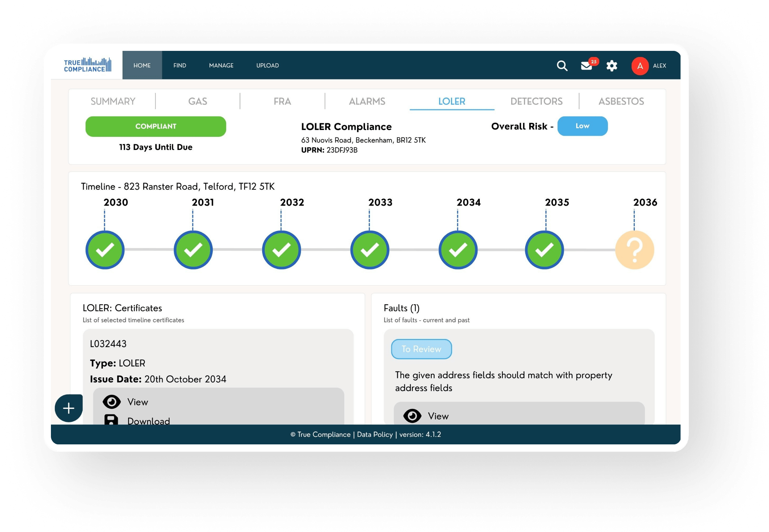Open MANAGE from the navigation bar
This screenshot has height=532, width=769.
pos(221,65)
